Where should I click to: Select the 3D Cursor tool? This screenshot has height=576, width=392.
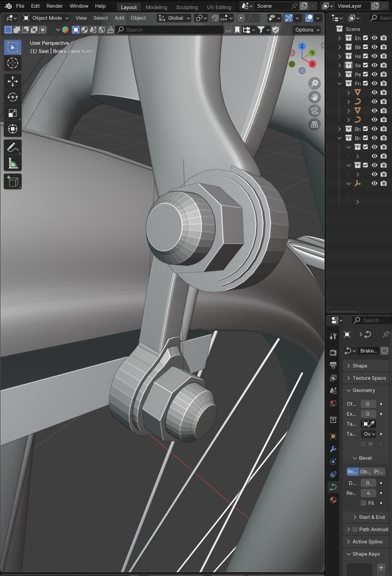point(13,63)
